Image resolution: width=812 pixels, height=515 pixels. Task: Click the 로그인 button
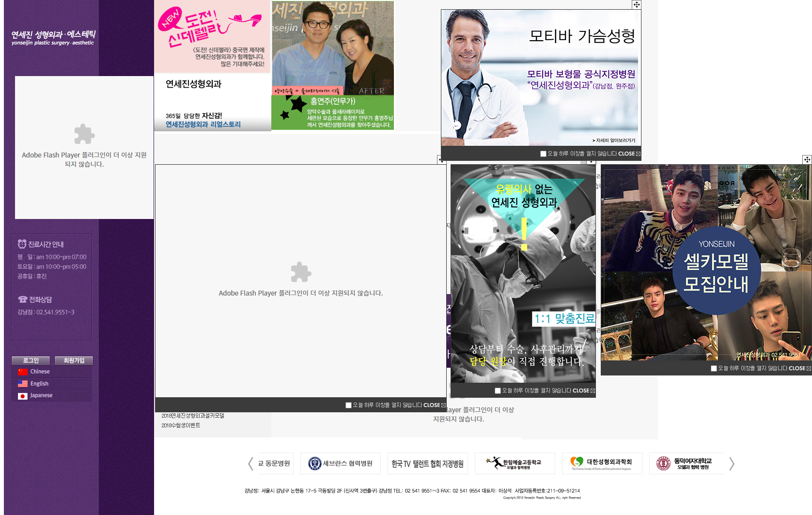31,360
